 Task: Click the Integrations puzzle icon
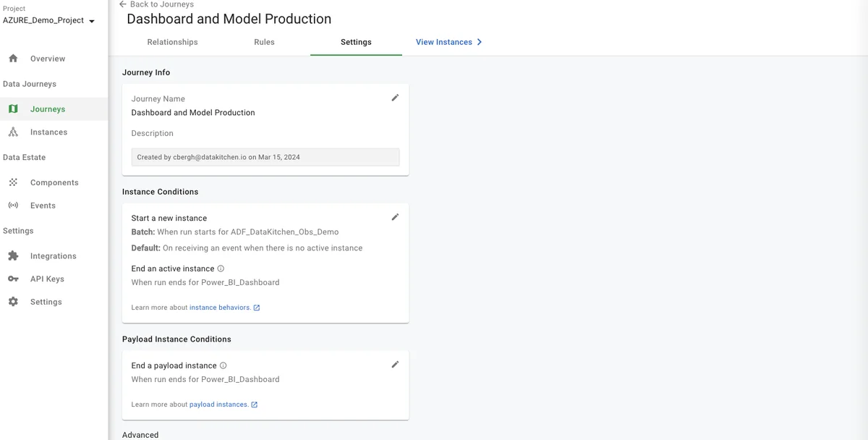13,256
